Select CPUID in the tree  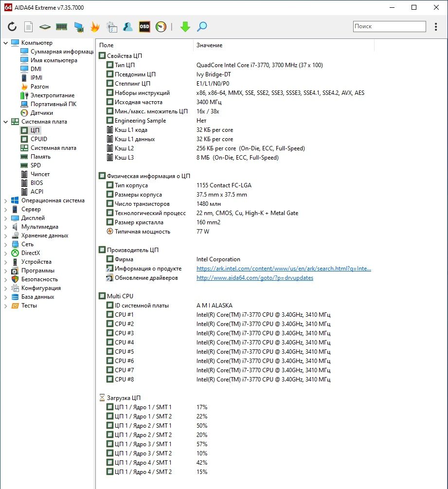click(x=38, y=139)
